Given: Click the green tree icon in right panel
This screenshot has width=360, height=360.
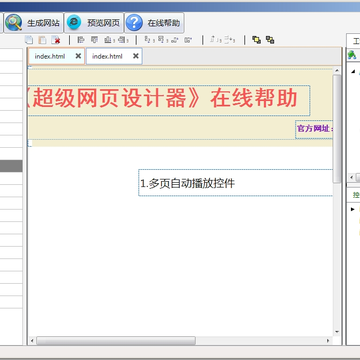Looking at the screenshot, I should (x=352, y=55).
